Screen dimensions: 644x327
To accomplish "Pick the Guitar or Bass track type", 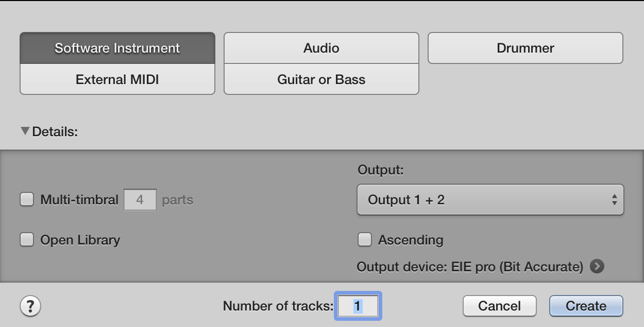I will pos(321,79).
